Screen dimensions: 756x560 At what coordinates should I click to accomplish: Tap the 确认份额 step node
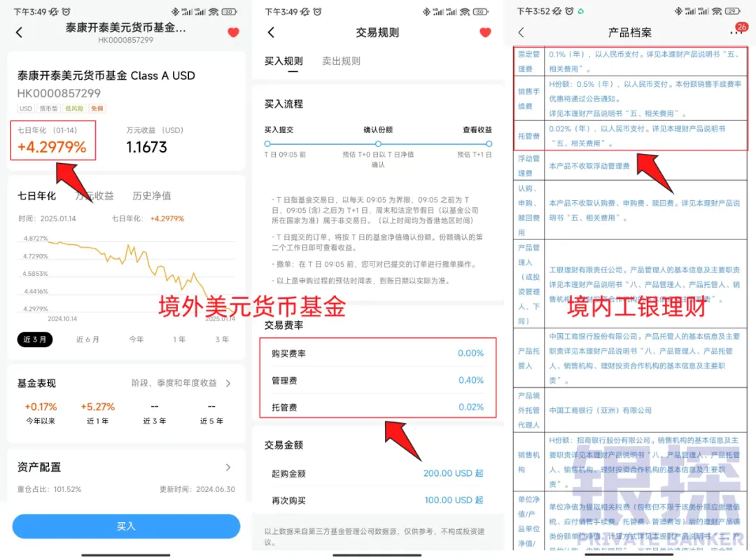(x=378, y=143)
